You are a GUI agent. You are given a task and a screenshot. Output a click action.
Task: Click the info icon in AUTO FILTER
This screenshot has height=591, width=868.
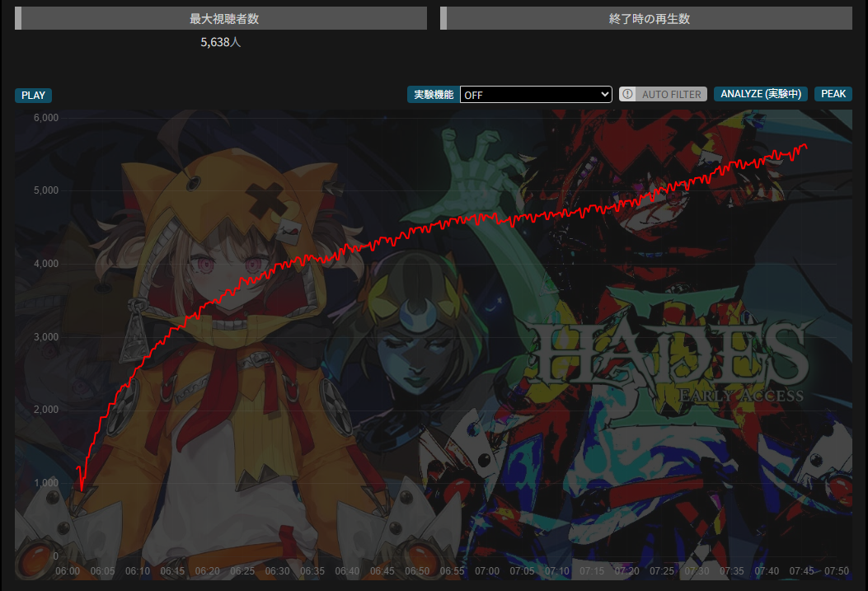click(x=627, y=94)
